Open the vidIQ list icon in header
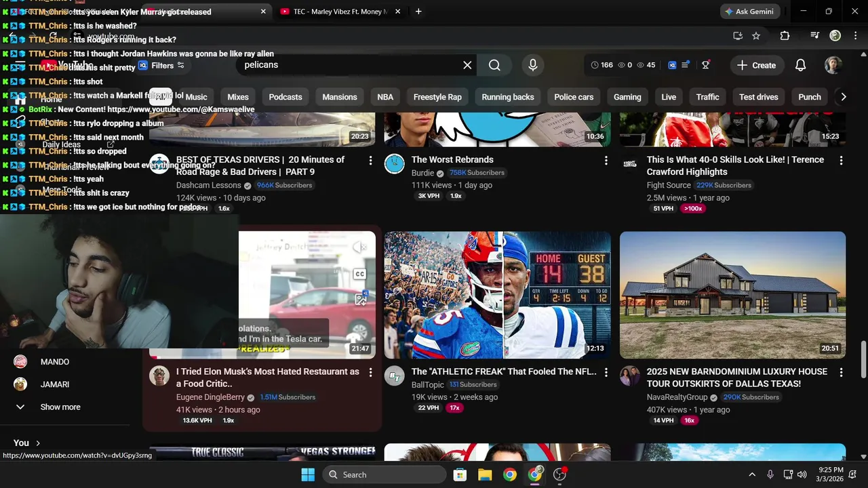 pos(686,65)
